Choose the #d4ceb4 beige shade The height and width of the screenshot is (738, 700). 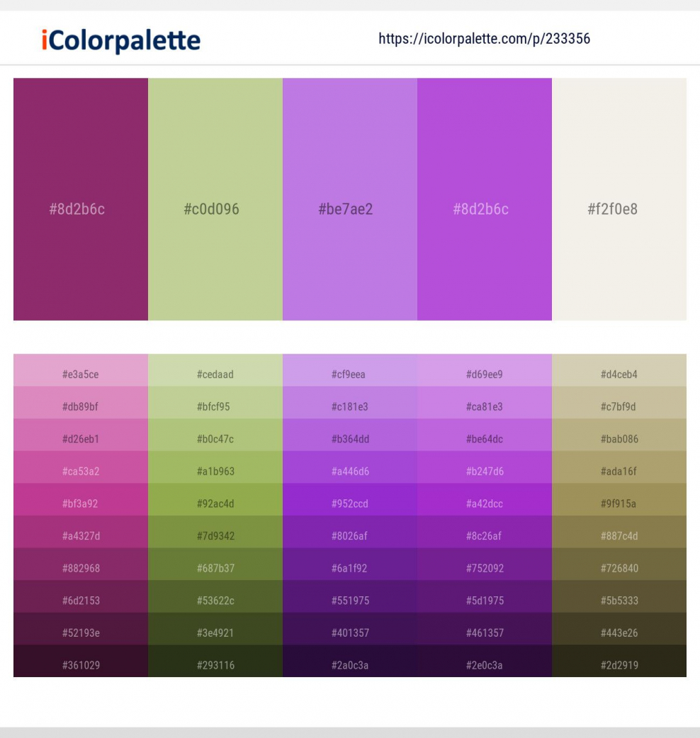(x=619, y=374)
